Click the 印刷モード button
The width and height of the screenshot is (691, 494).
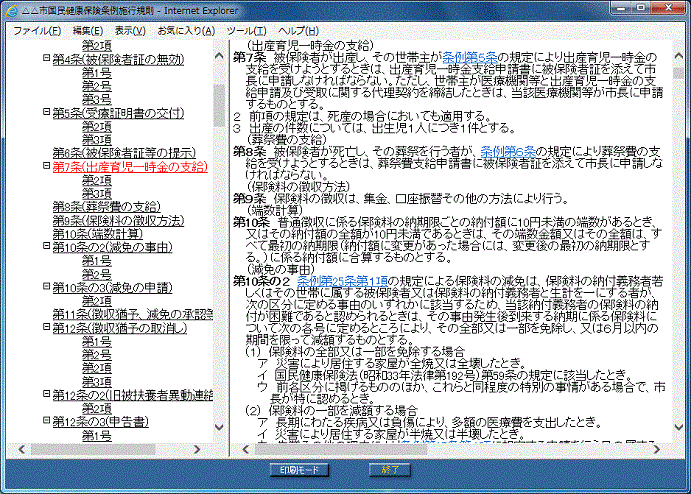click(299, 468)
